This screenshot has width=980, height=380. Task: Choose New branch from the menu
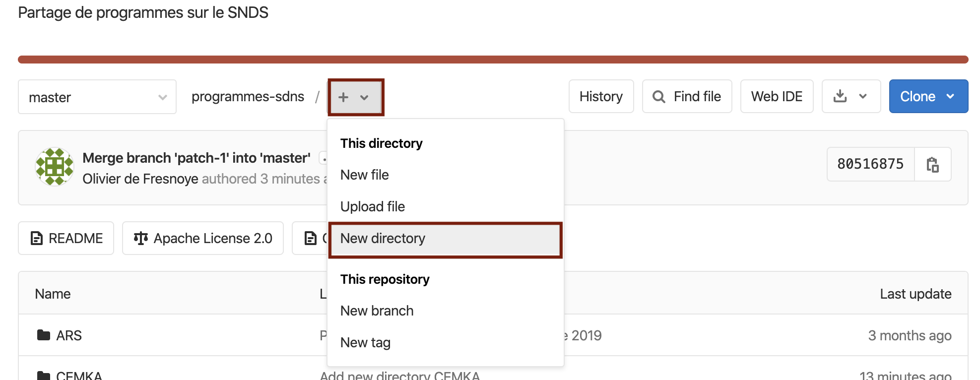[377, 311]
